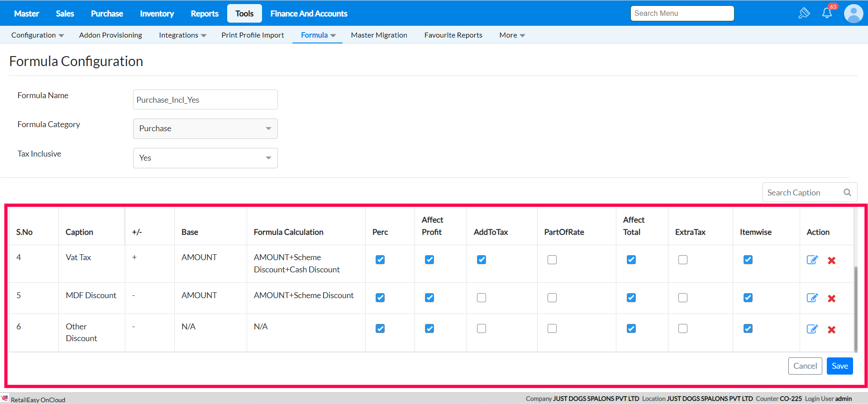Open the notifications bell
The height and width of the screenshot is (404, 868).
tap(827, 13)
